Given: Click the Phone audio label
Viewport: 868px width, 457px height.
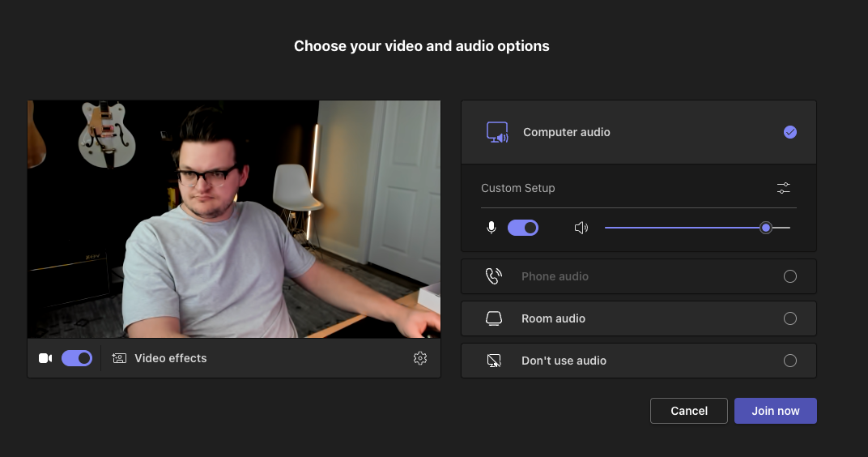Looking at the screenshot, I should (x=555, y=276).
